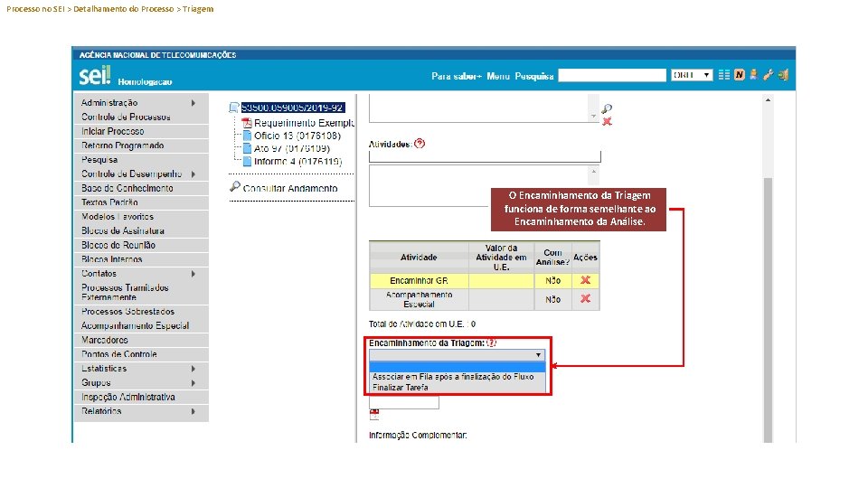Image resolution: width=868 pixels, height=488 pixels.
Task: Open Marcadores menu item
Action: [x=141, y=340]
